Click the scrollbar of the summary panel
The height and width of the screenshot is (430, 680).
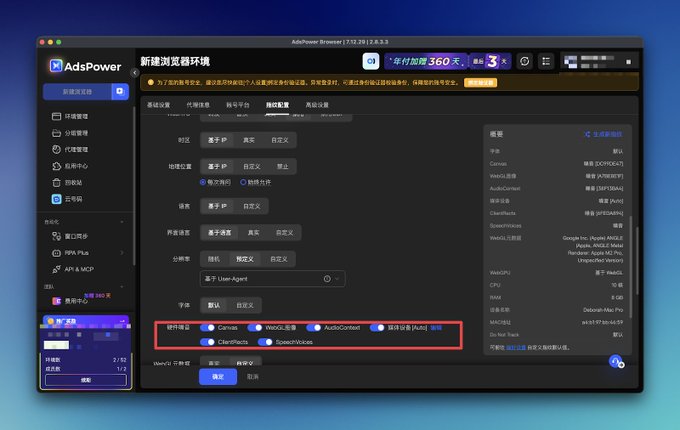pyautogui.click(x=631, y=267)
